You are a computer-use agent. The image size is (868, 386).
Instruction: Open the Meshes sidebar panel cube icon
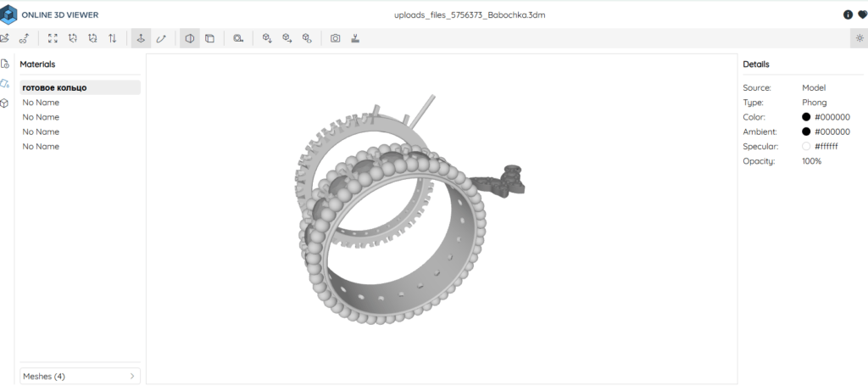click(4, 103)
